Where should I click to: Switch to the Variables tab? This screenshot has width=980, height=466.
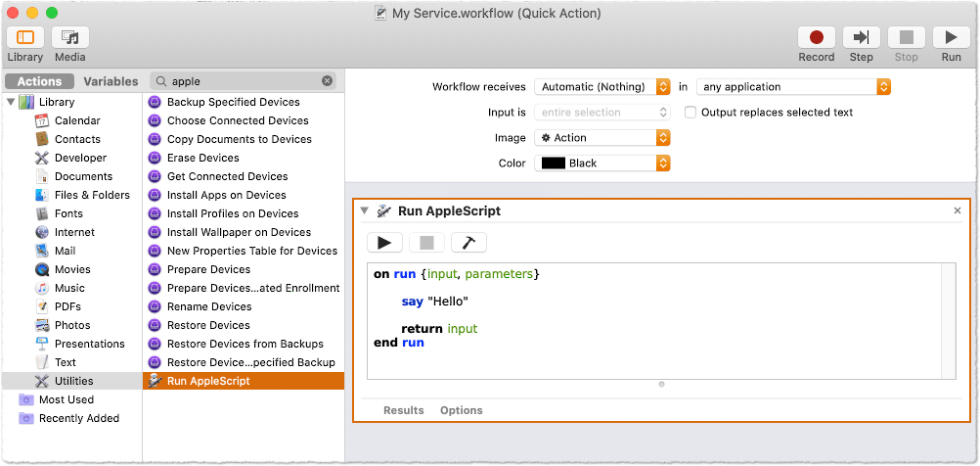coord(111,81)
